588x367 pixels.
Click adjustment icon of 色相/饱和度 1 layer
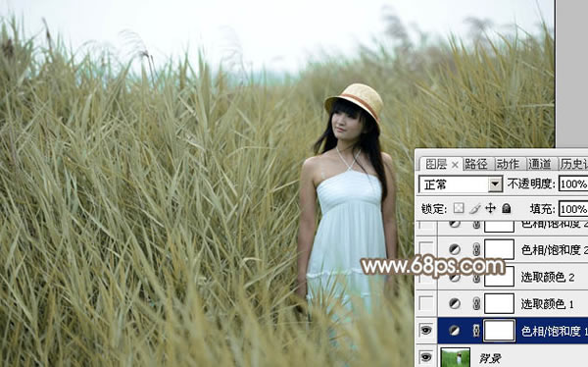pos(455,331)
